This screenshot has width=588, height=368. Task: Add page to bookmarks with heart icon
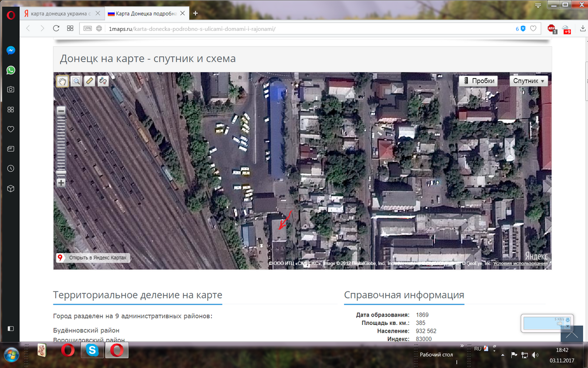point(533,28)
